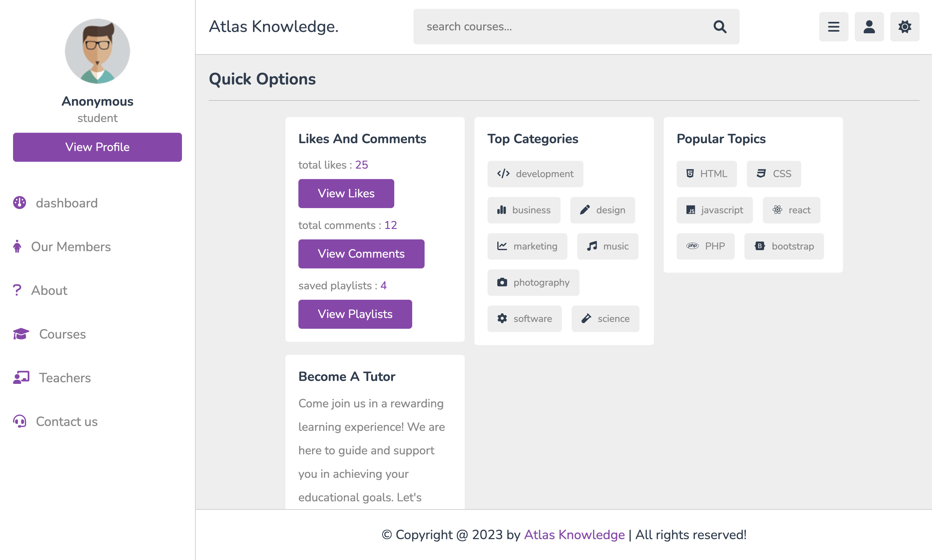Click the search magnifier icon
The image size is (932, 560).
(x=720, y=27)
